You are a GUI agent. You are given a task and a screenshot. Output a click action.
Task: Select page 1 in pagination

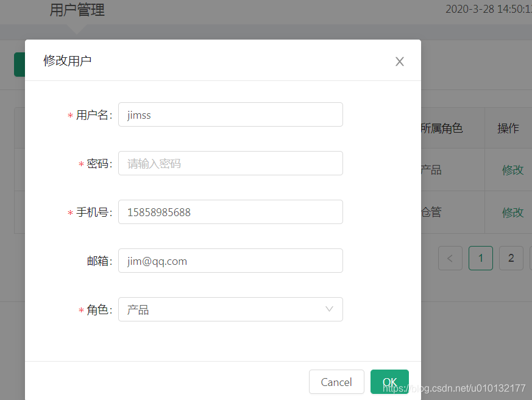480,258
